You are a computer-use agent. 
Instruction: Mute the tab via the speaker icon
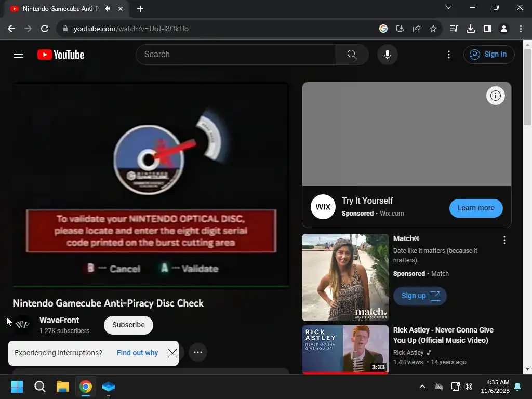[108, 9]
